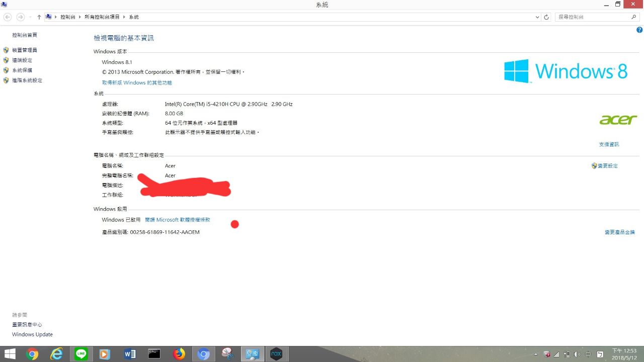Viewport: 644px width, 362px height.
Task: Open the input method ㄅ indicator
Action: (600, 354)
